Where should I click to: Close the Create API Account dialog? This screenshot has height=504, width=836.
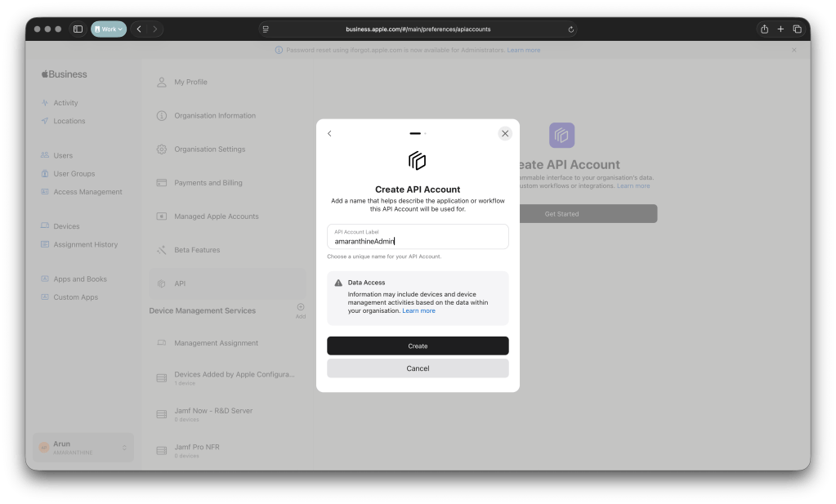[505, 133]
